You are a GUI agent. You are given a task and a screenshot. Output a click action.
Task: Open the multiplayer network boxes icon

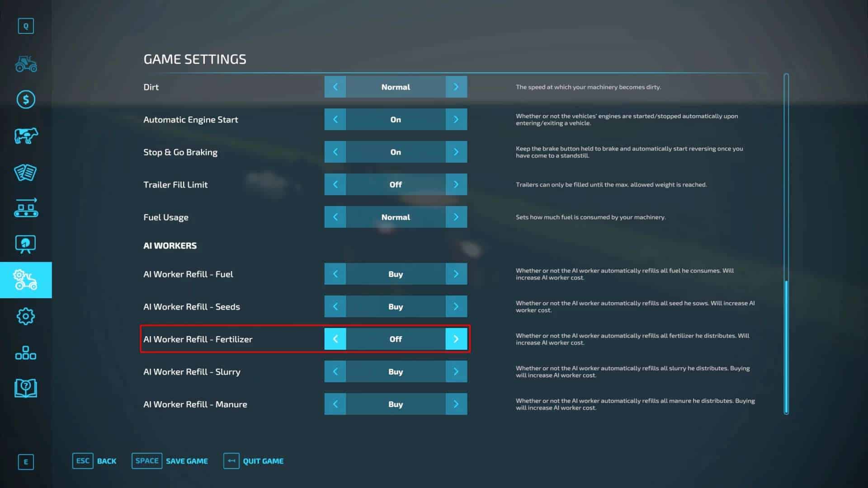point(26,352)
